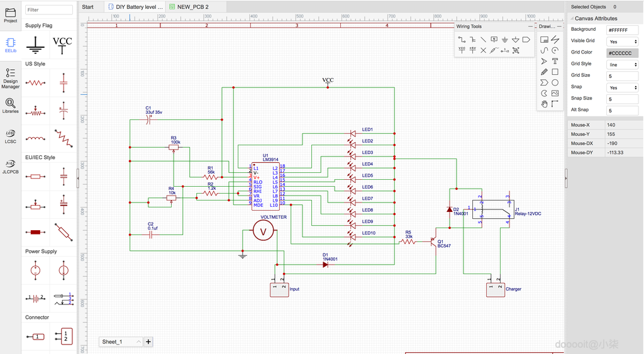This screenshot has width=644, height=354.
Task: Open the Snap Yes/No dropdown
Action: pyautogui.click(x=622, y=87)
